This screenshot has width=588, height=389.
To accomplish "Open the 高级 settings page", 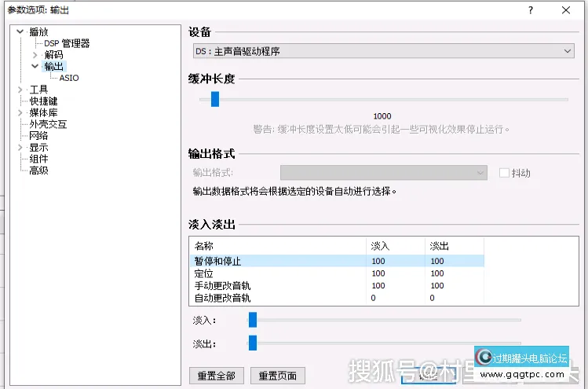I will (38, 171).
